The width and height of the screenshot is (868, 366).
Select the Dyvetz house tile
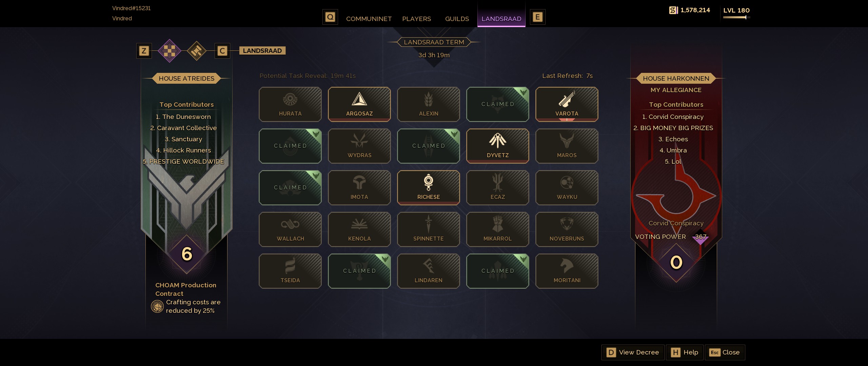click(498, 146)
